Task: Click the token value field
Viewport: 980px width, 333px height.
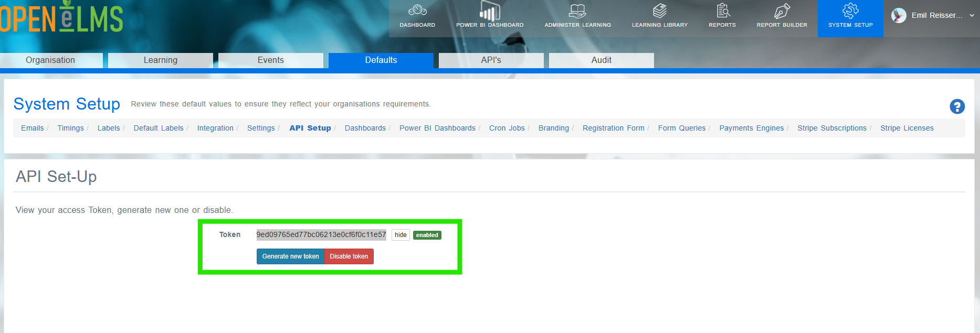Action: click(x=321, y=234)
